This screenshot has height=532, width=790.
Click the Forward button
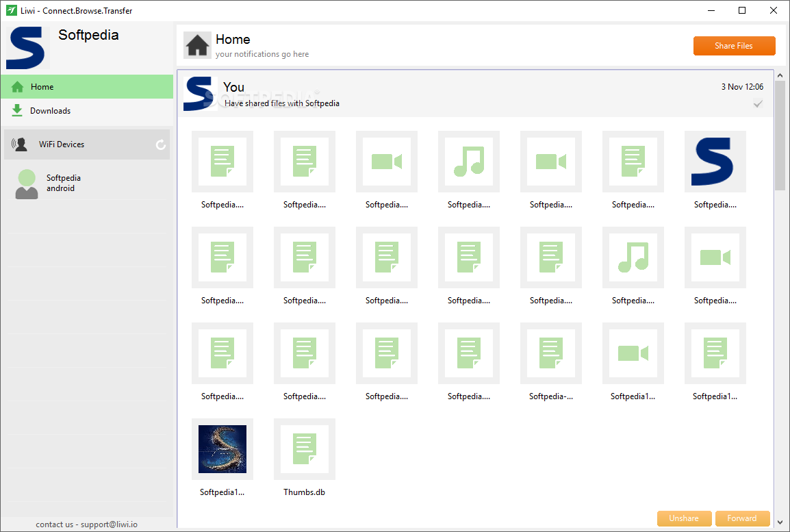[x=742, y=518]
